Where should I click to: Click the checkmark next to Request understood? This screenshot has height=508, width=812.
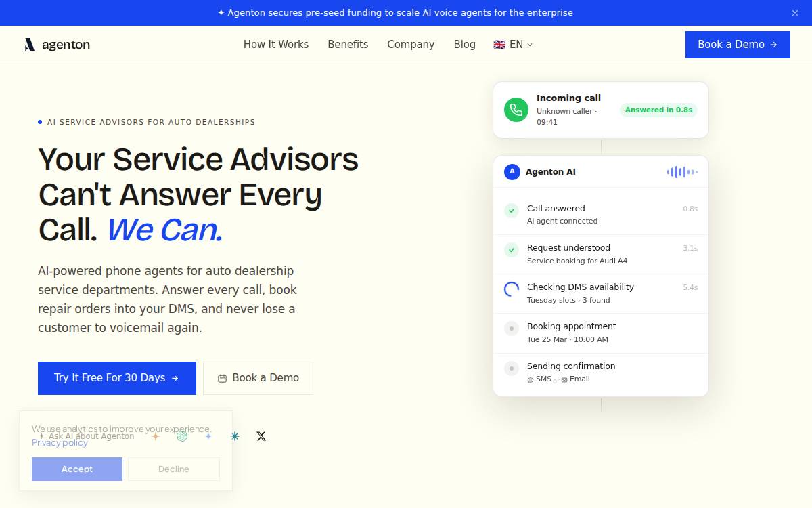pyautogui.click(x=512, y=250)
